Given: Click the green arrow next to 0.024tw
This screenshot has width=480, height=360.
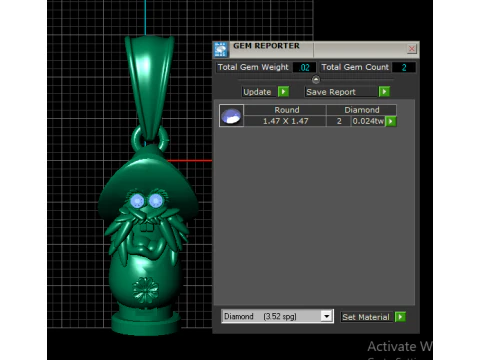Looking at the screenshot, I should point(391,121).
